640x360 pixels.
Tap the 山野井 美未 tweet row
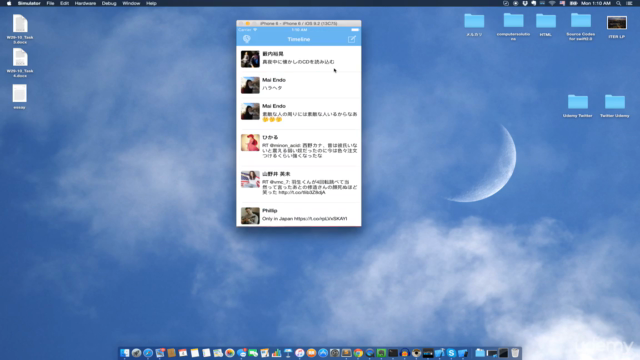299,184
